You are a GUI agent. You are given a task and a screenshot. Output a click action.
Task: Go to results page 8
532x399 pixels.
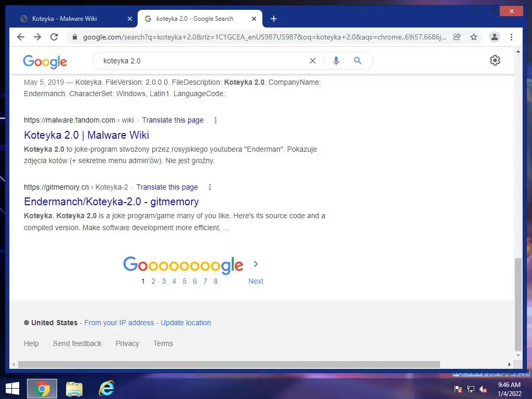click(216, 281)
